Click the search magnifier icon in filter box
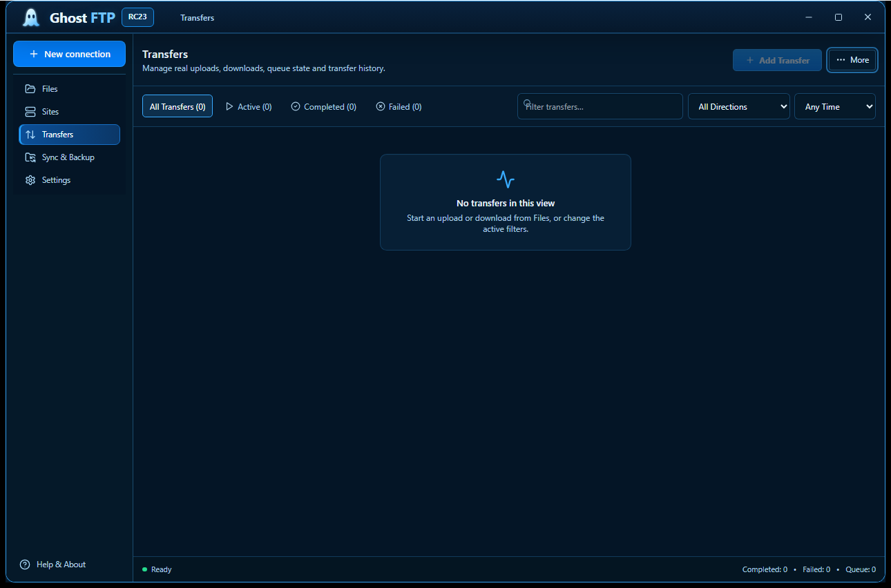891x588 pixels. (527, 103)
